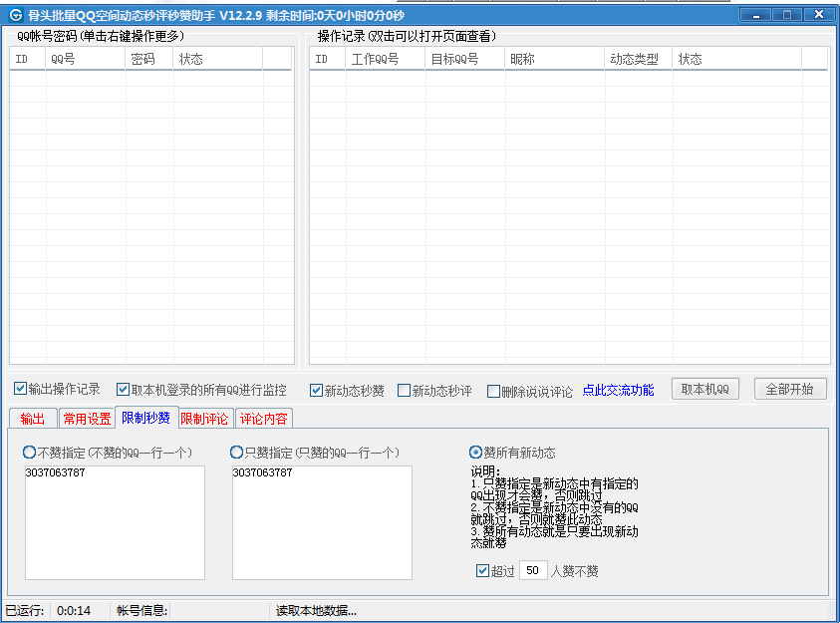Click the 0:0:14 running time value
The width and height of the screenshot is (840, 623).
pos(74,611)
